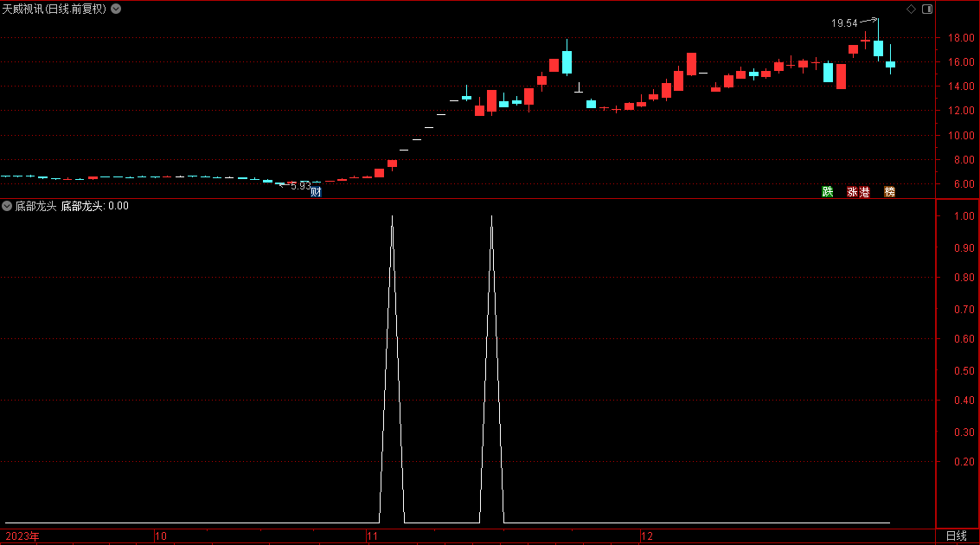
Task: Click the 8.00 price axis label
Action: 964,160
